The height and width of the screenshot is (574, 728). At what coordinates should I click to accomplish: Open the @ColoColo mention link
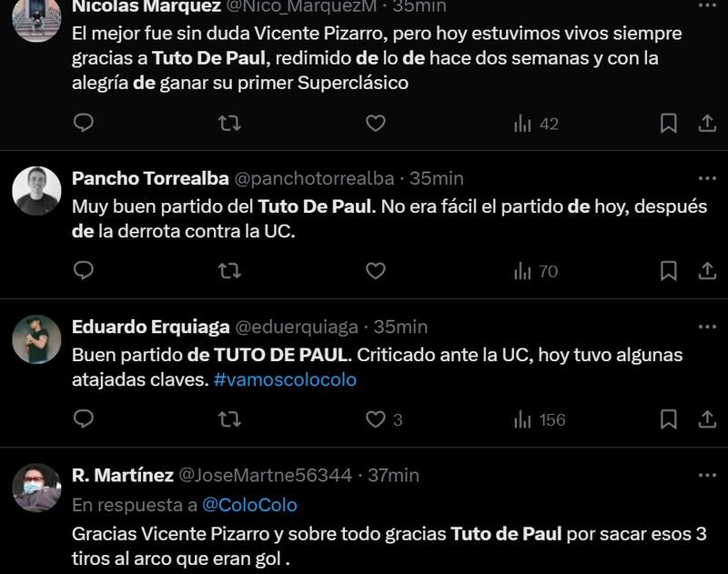tap(249, 504)
